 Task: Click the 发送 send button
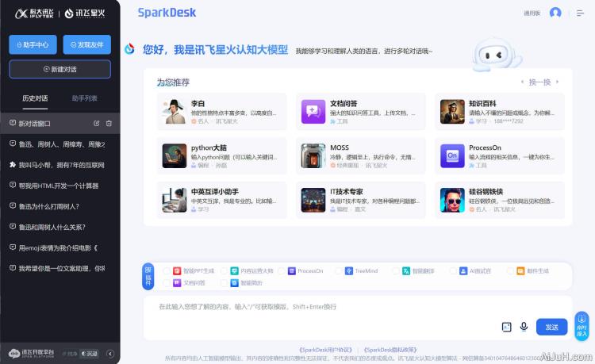[552, 327]
